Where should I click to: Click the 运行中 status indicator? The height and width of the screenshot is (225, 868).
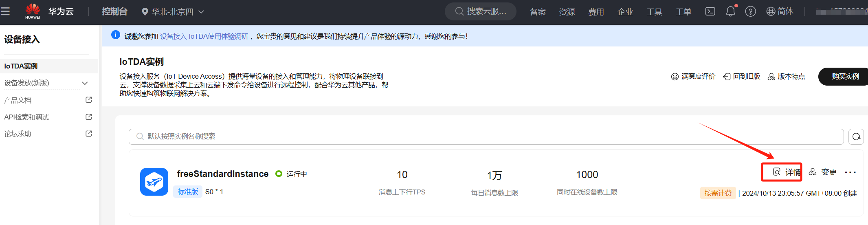point(291,174)
